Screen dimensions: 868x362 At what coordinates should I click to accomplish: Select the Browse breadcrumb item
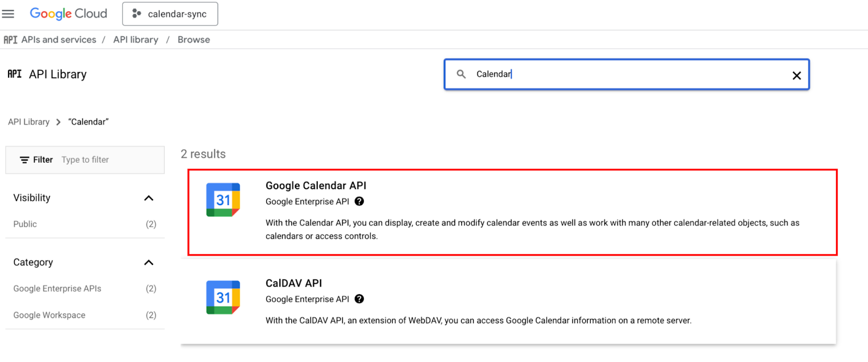pyautogui.click(x=194, y=40)
